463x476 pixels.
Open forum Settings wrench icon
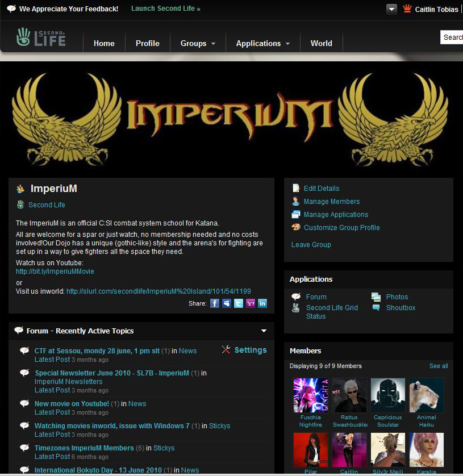[226, 350]
